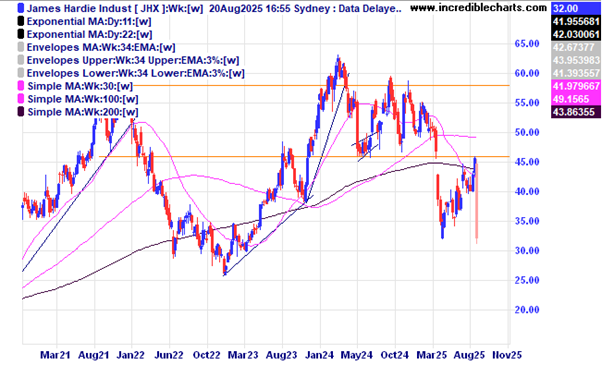602x365 pixels.
Task: Click the black Exponential MA:Dy:11 legend swatch
Action: click(x=20, y=21)
